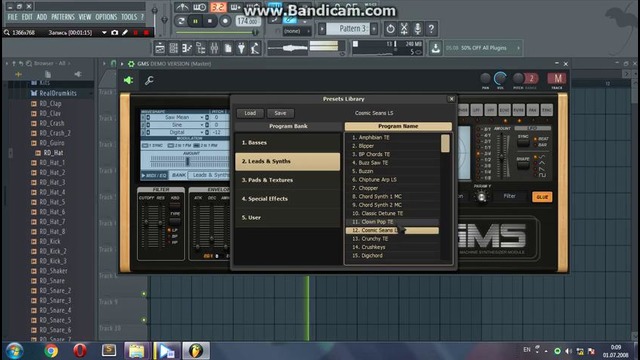
Task: Click the one-click audio recording microphone icon
Action: click(x=418, y=29)
